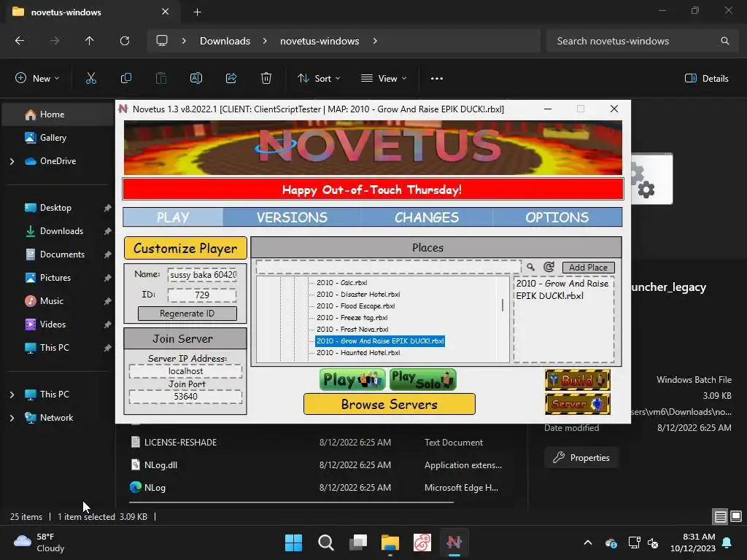This screenshot has height=560, width=747.
Task: Expand the OneDrive tree node
Action: pos(12,161)
